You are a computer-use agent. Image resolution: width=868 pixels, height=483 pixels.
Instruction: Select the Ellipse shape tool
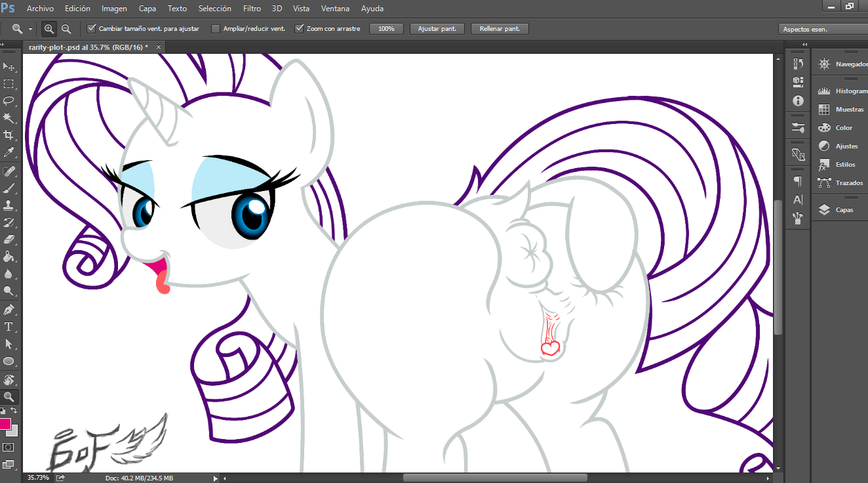(x=9, y=361)
